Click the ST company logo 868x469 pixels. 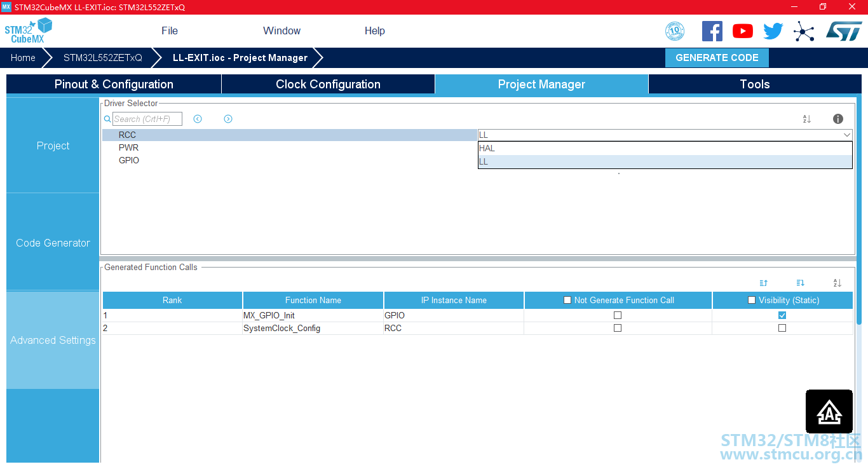pyautogui.click(x=844, y=31)
